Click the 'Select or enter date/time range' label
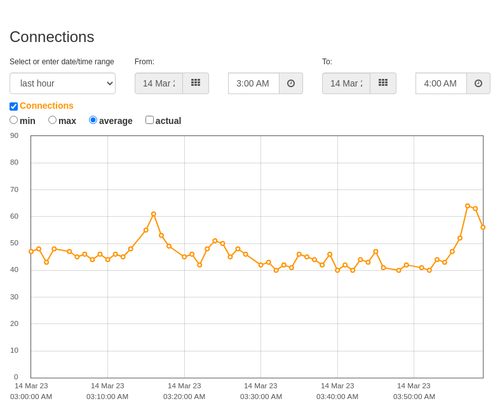This screenshot has height=403, width=500. point(62,62)
